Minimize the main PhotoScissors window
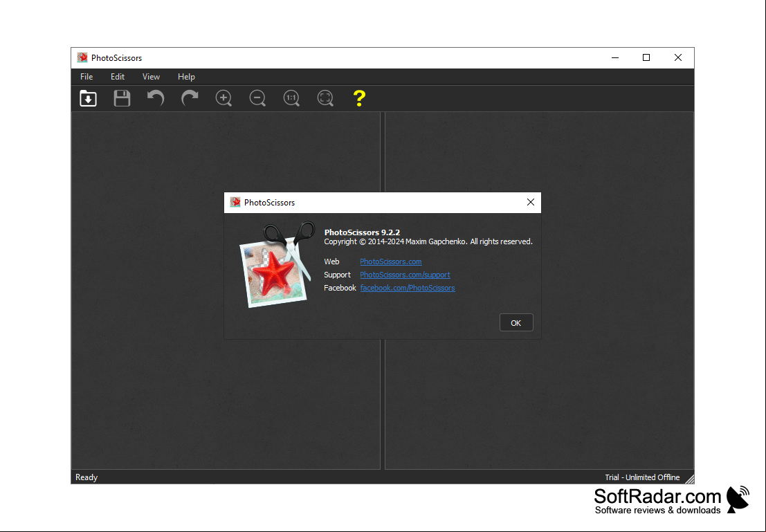Image resolution: width=766 pixels, height=532 pixels. (x=615, y=57)
